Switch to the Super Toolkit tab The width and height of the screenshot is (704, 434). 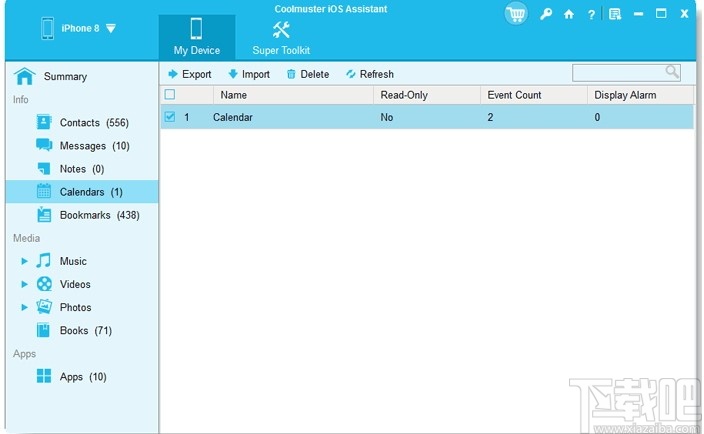[x=281, y=38]
